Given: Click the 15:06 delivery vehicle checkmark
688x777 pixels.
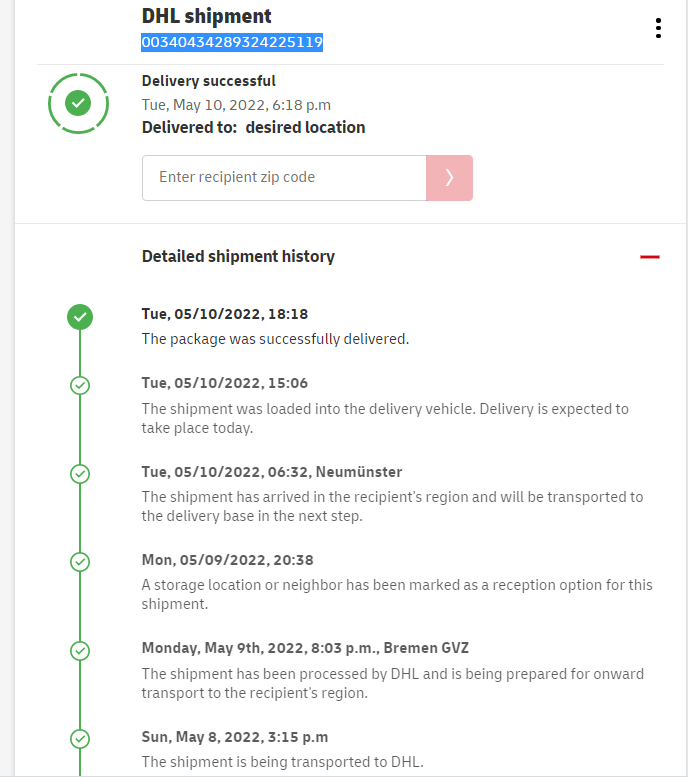Looking at the screenshot, I should coord(80,385).
